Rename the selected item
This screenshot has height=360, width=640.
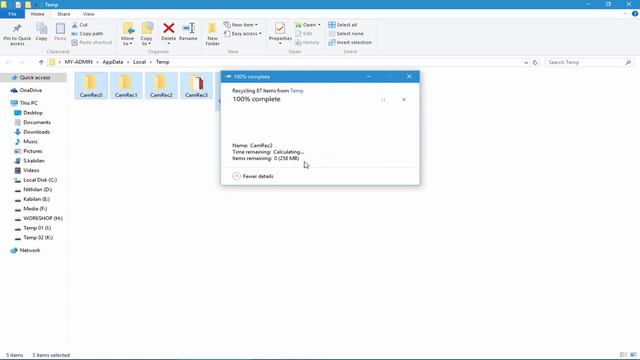[x=188, y=32]
